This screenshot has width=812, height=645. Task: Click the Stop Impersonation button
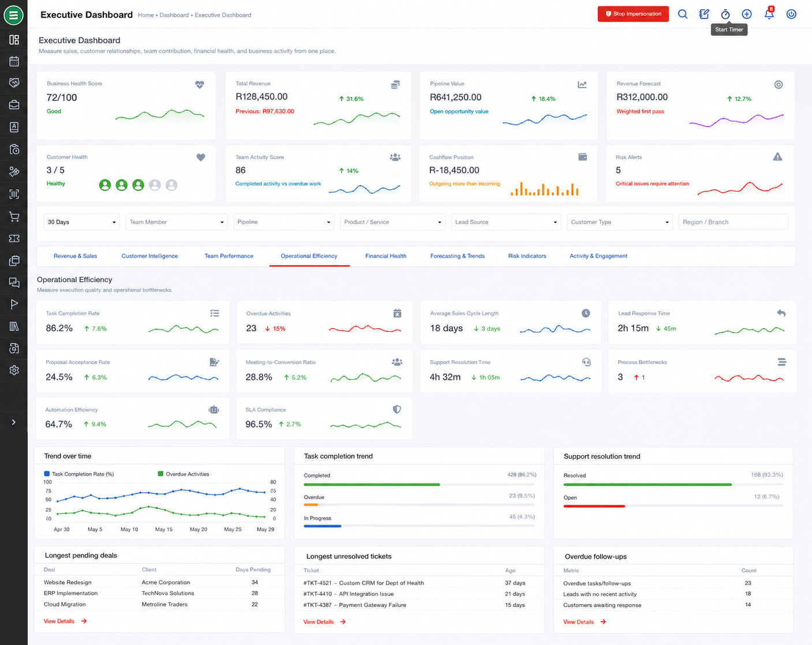tap(633, 14)
